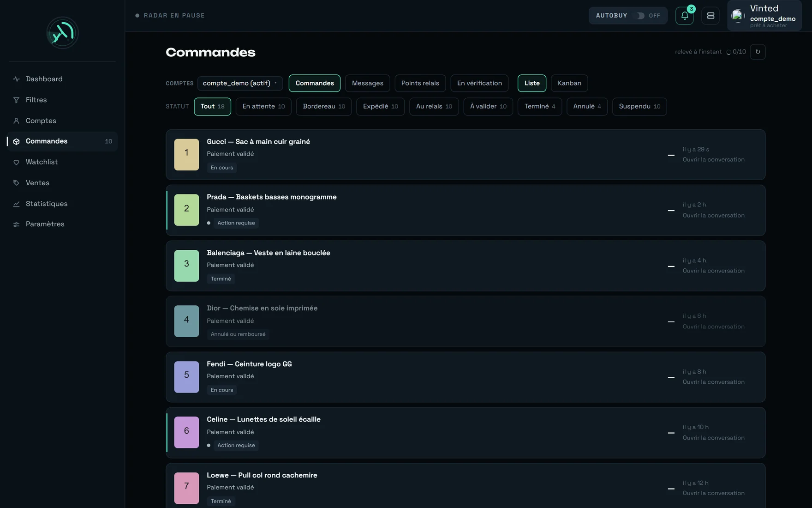Screen dimensions: 812x508
Task: Open the notifications bell
Action: [x=685, y=16]
